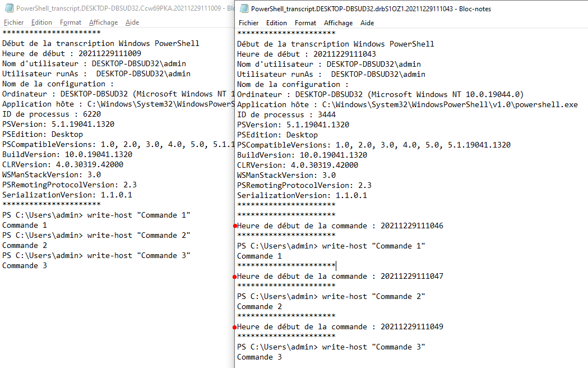Open Format menu in right Notepad window
This screenshot has width=588, height=368.
[x=305, y=23]
